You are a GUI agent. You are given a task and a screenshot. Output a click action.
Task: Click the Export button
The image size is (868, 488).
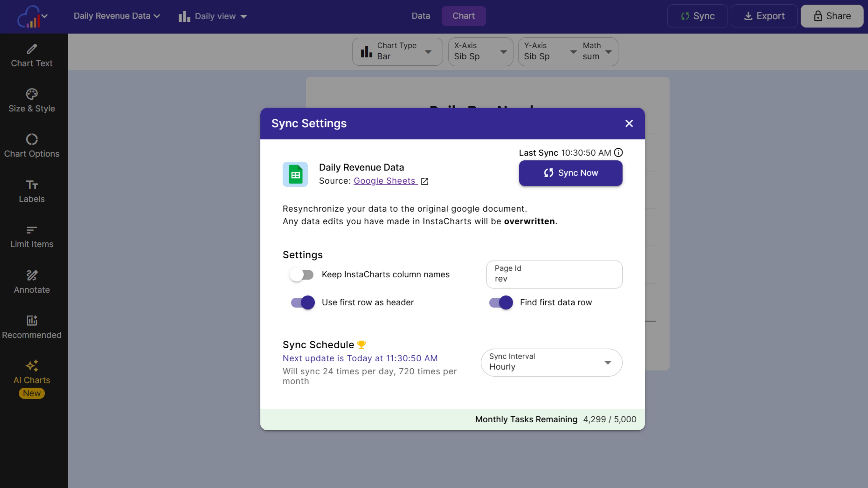coord(764,16)
